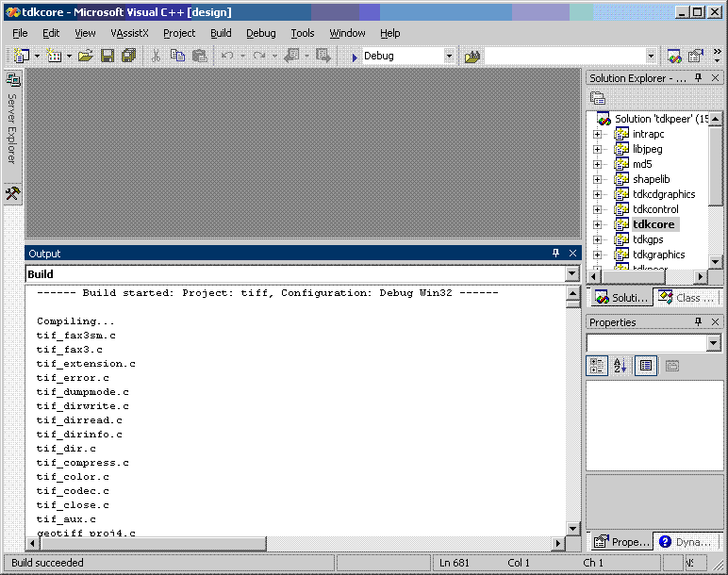Expand the tdkgraphics project node

tap(597, 255)
